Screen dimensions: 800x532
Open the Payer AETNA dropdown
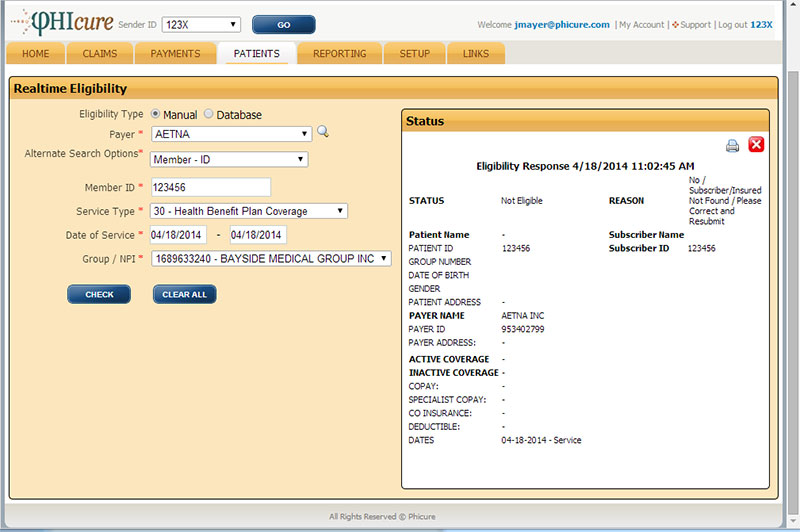(x=231, y=134)
